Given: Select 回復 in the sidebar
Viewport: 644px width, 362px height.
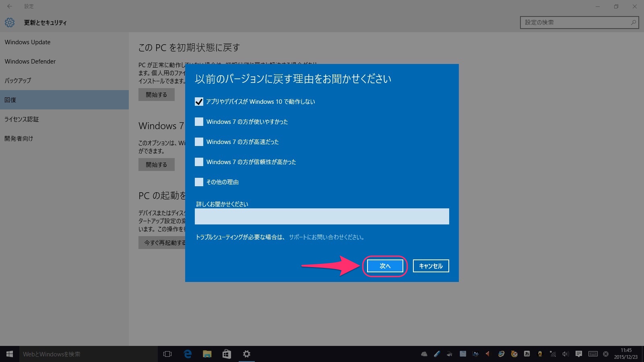Looking at the screenshot, I should pos(64,100).
